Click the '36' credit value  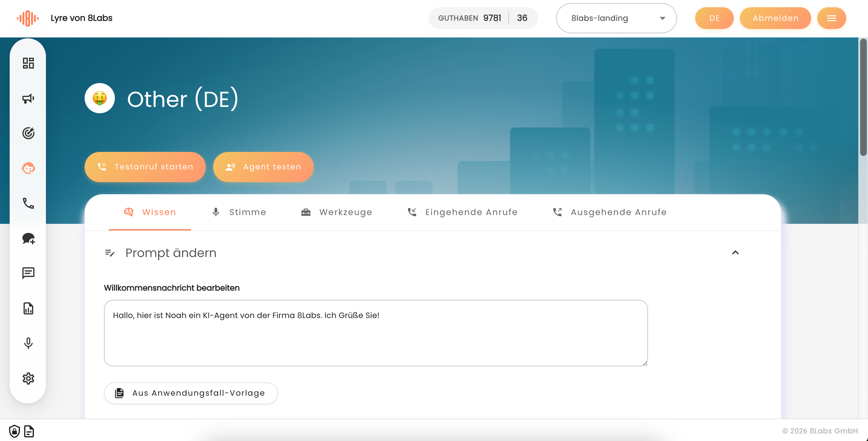coord(522,18)
